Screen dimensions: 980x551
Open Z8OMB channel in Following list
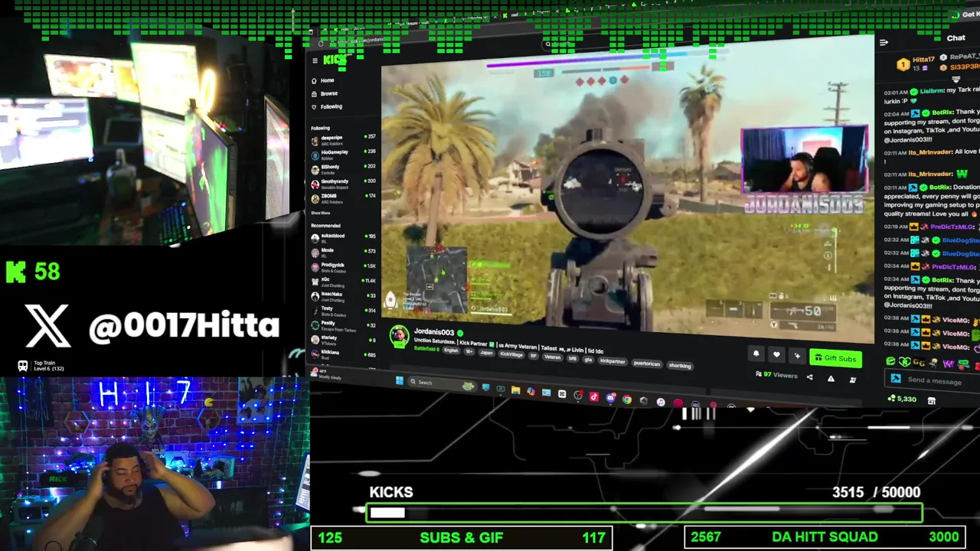click(x=343, y=198)
